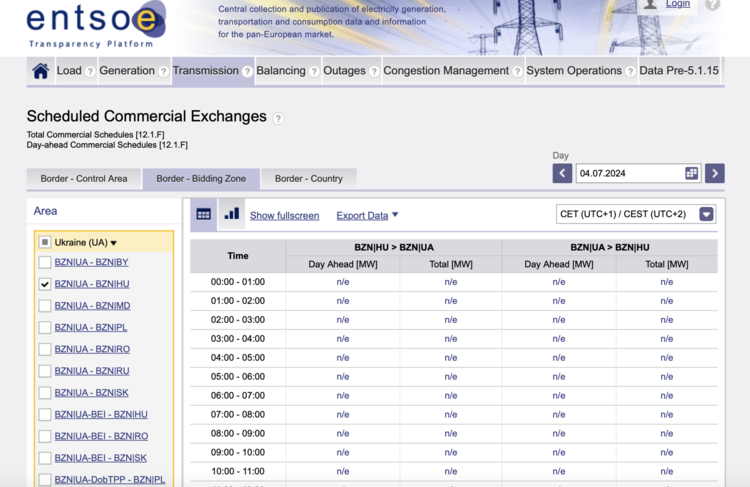Open the Balancing menu
The width and height of the screenshot is (750, 487).
281,71
